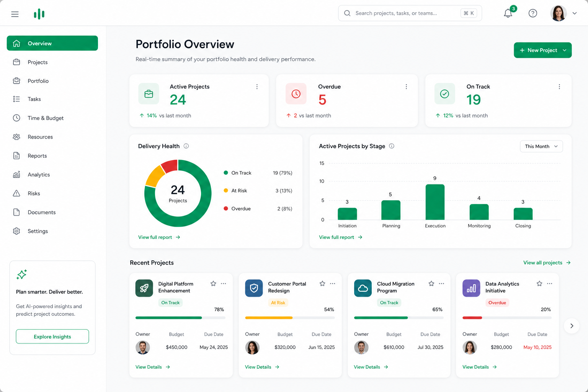Click the Execution bar in chart
The image size is (588, 392).
click(x=435, y=202)
